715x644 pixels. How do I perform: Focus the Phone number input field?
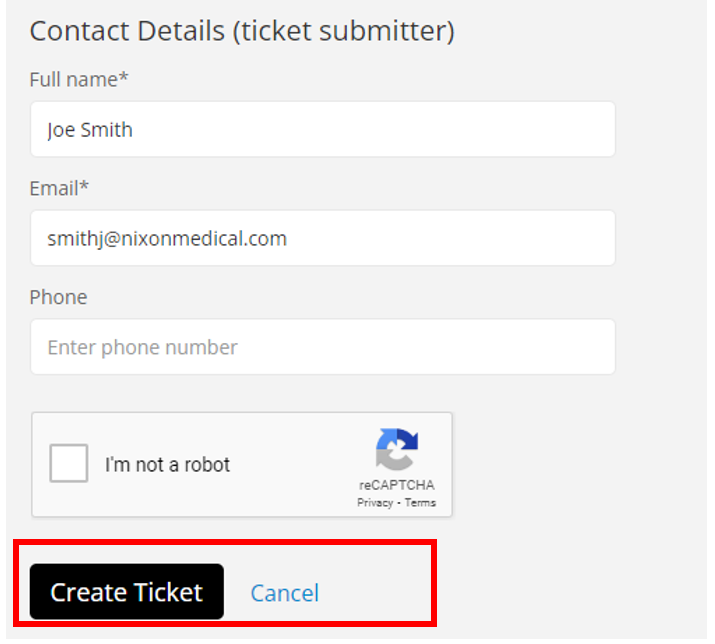point(322,347)
